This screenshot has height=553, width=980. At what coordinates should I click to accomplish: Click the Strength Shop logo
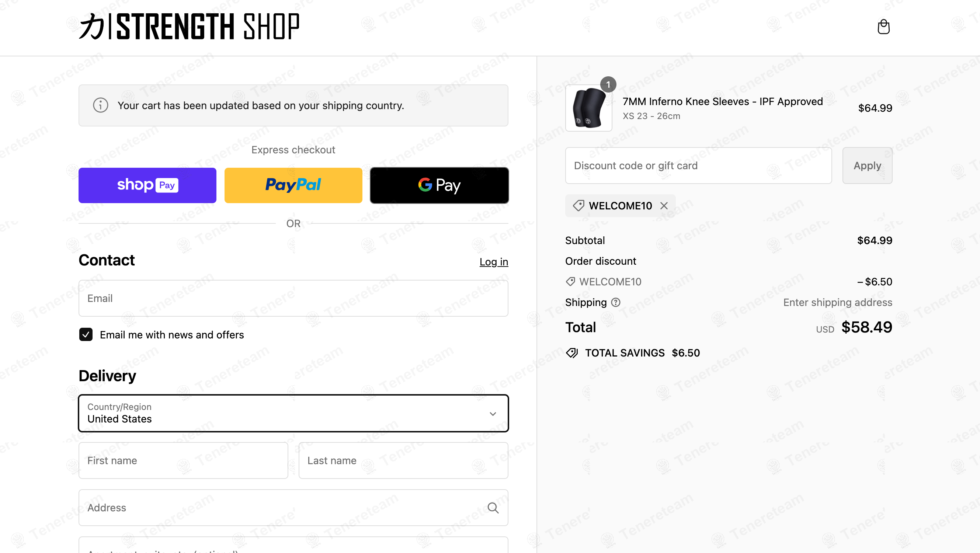(189, 26)
